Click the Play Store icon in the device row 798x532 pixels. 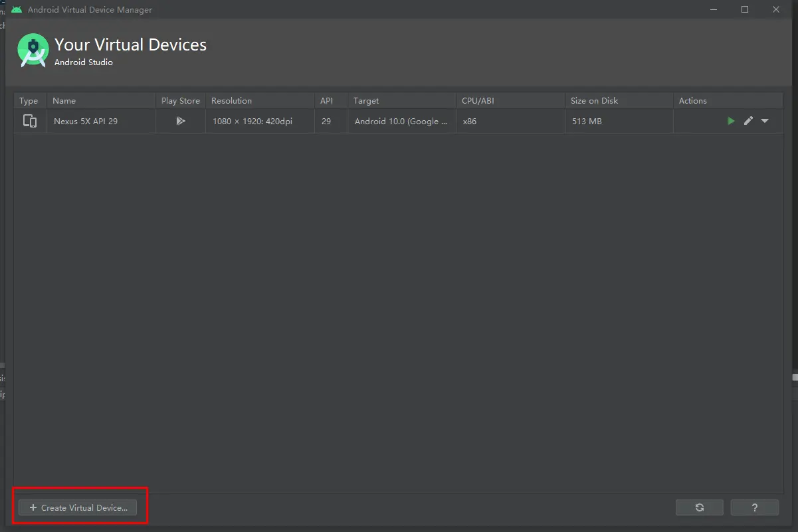180,121
